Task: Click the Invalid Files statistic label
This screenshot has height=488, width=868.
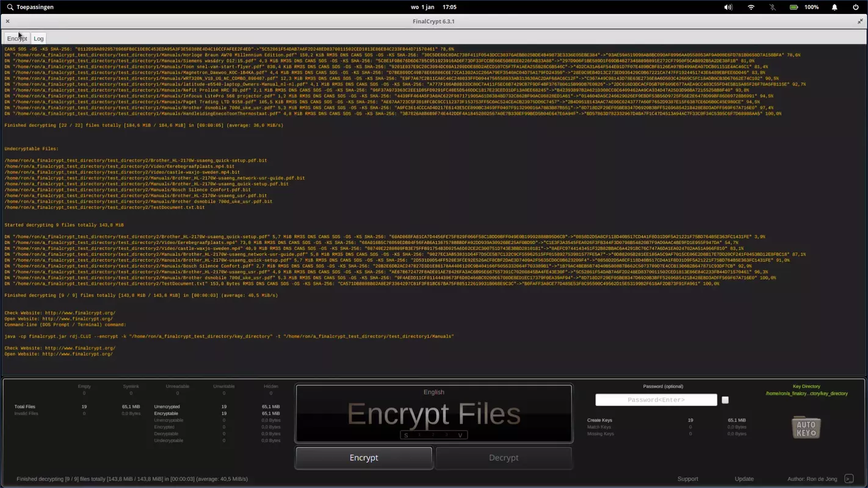Action: (26, 414)
